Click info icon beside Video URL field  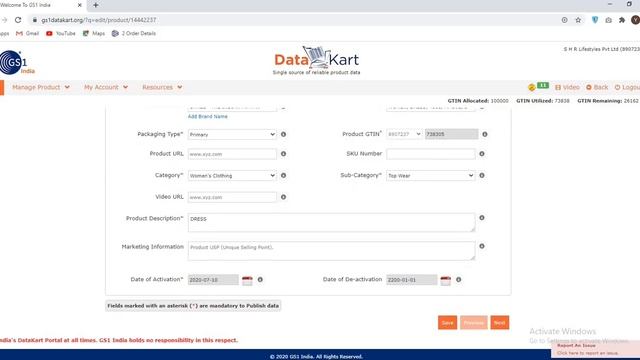coord(283,197)
